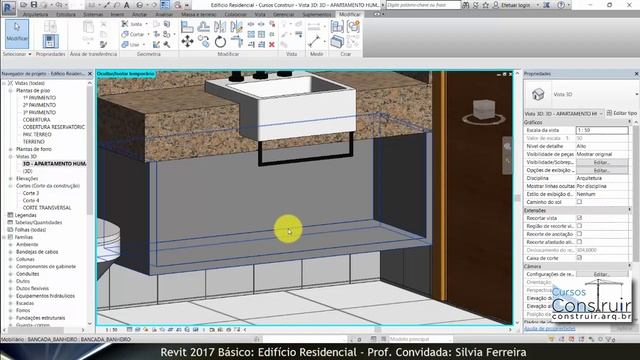Toggle Recortar vista checkbox
Viewport: 640px width, 360px height.
click(x=579, y=218)
